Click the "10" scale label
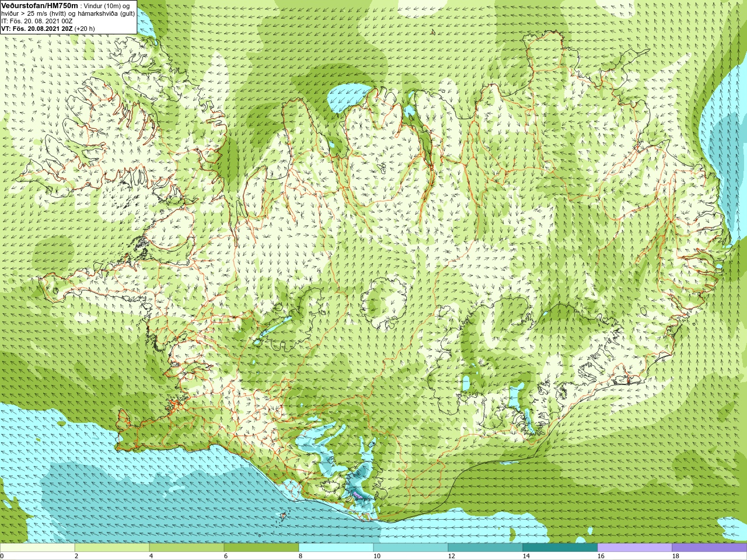 [x=376, y=556]
